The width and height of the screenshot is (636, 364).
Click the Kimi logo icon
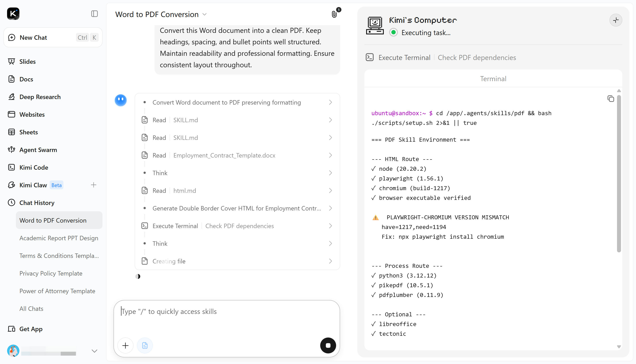[x=13, y=14]
